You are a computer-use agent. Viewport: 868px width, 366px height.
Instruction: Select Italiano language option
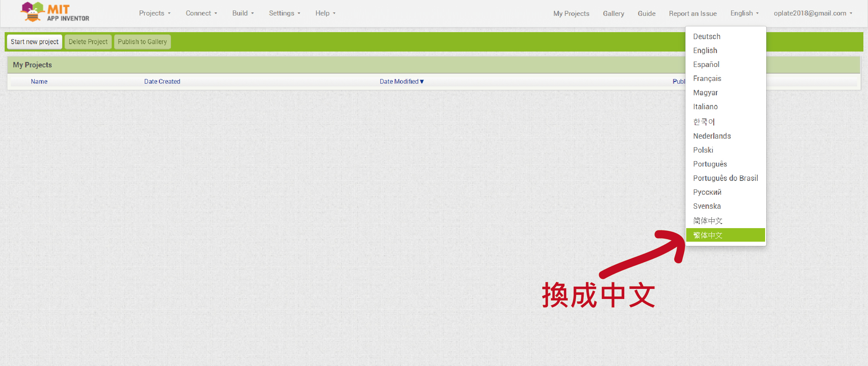pyautogui.click(x=726, y=107)
